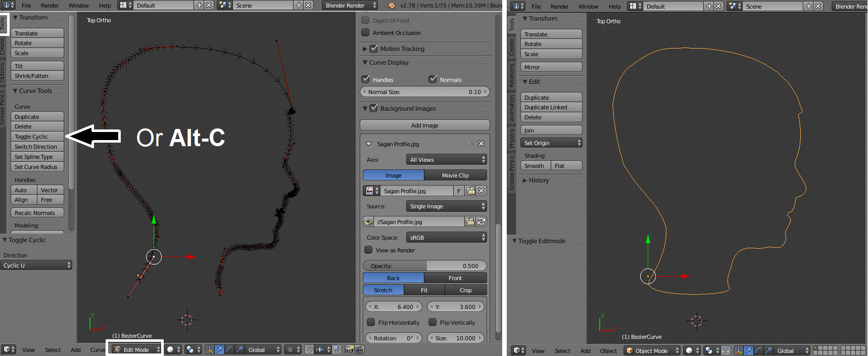Toggle the Motion Tracking checkbox
The image size is (868, 356).
[x=374, y=49]
